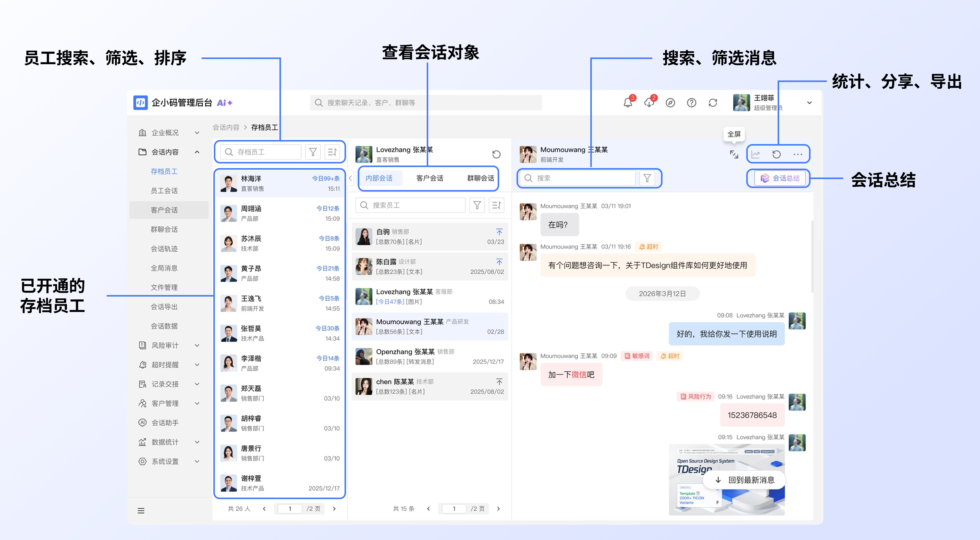
Task: Filter archived employees with funnel icon
Action: pos(313,152)
